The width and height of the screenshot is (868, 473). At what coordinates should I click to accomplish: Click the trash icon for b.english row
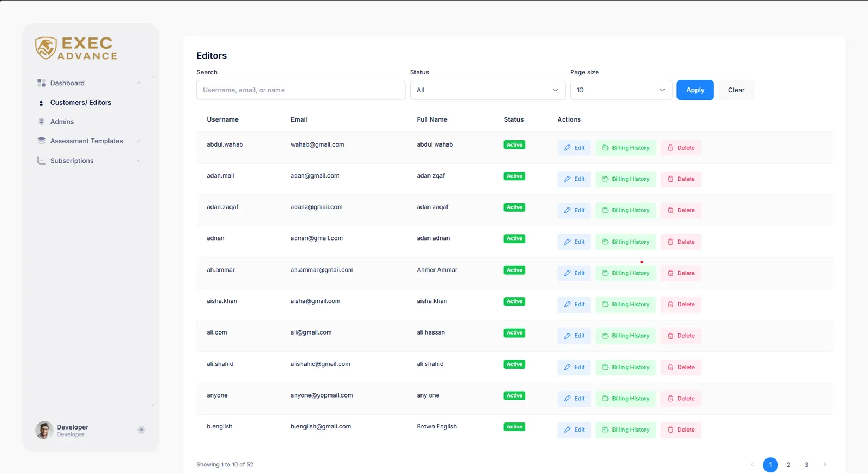(671, 430)
